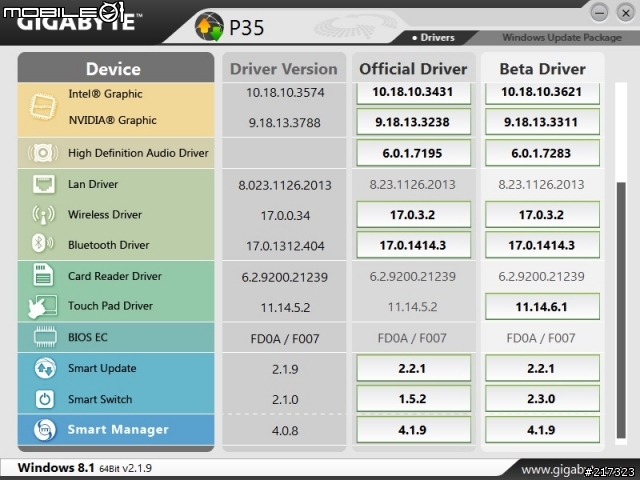Click installed Intel version 10.18.10.3574
This screenshot has width=640, height=480.
click(x=285, y=93)
